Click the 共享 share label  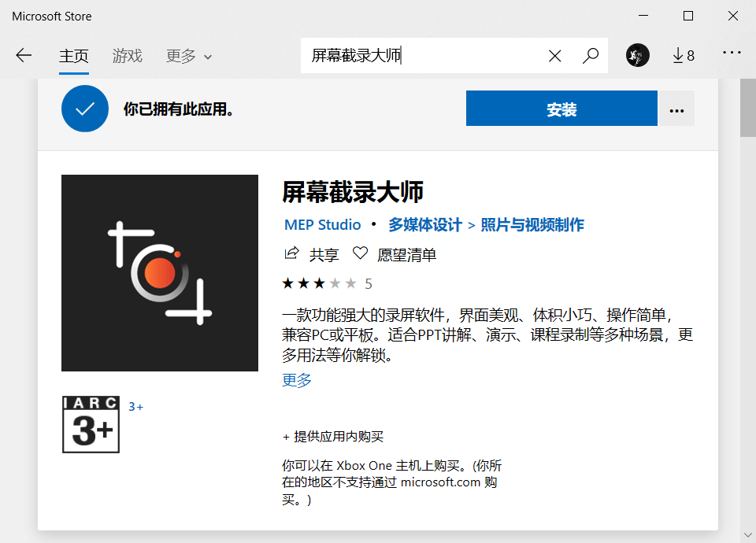click(x=324, y=255)
